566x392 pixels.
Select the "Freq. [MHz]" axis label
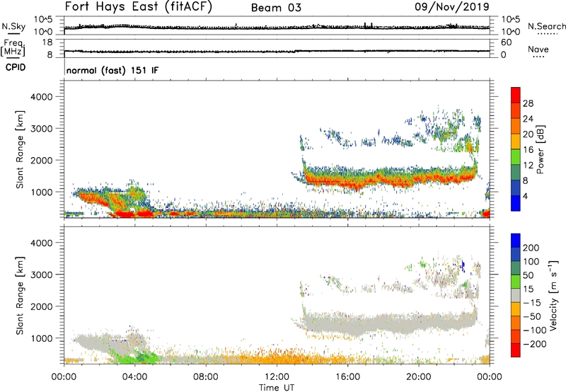[13, 47]
